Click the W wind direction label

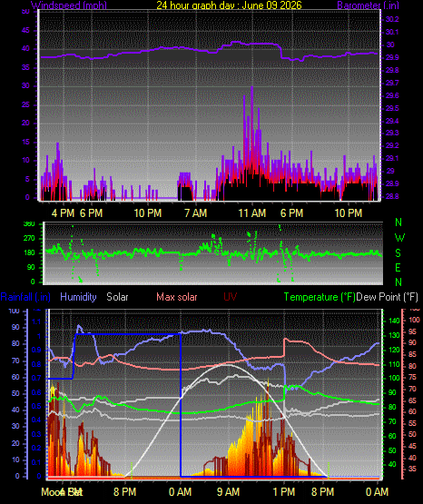pyautogui.click(x=399, y=238)
